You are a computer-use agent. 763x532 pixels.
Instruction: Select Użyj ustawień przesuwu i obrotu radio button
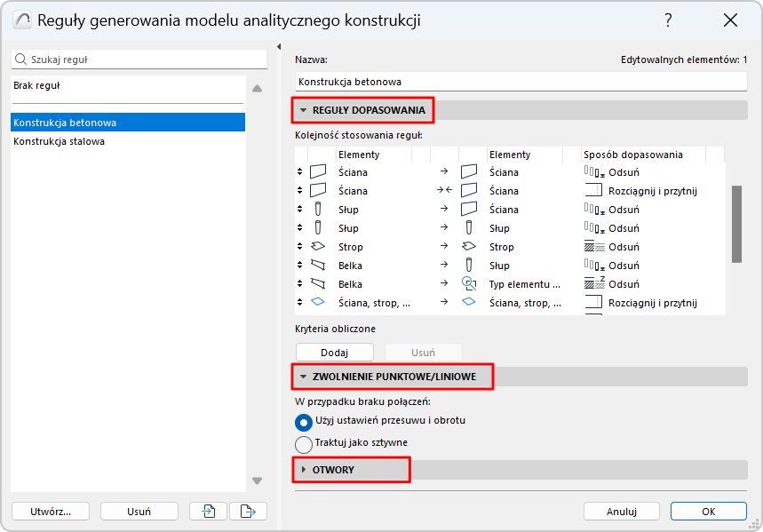[304, 422]
